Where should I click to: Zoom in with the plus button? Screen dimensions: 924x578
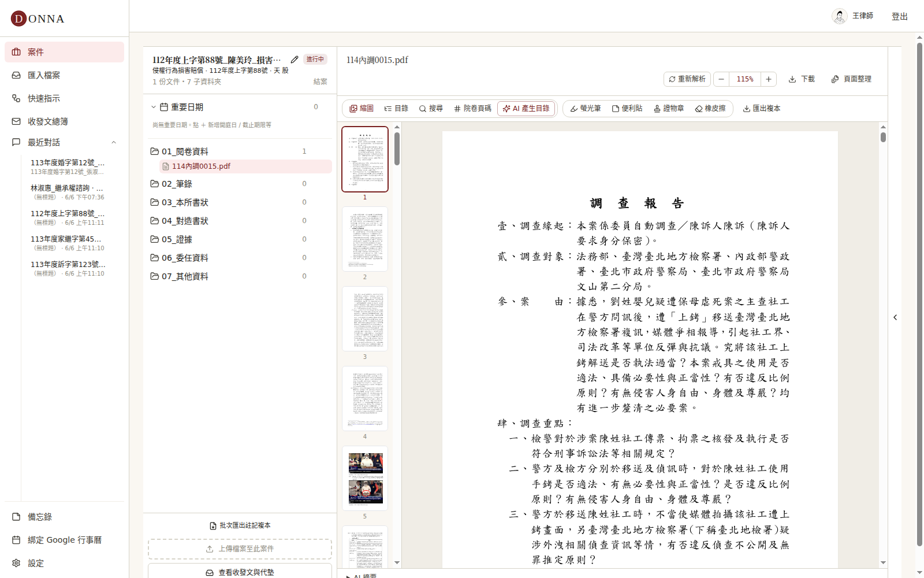click(769, 79)
